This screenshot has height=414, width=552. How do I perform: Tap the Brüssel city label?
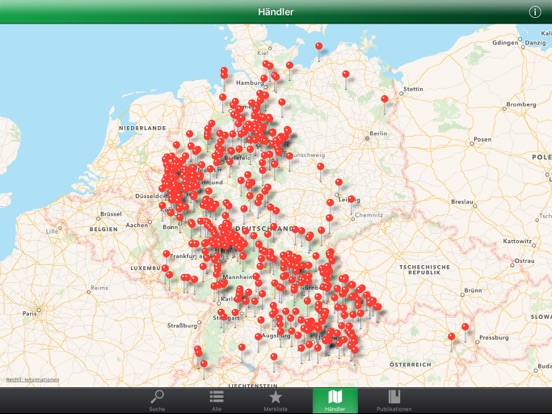point(111,214)
